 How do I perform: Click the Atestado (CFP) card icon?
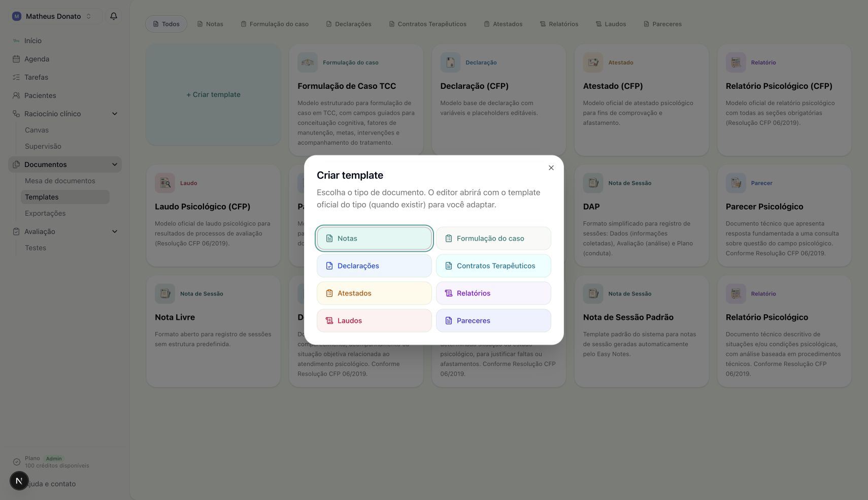coord(593,62)
